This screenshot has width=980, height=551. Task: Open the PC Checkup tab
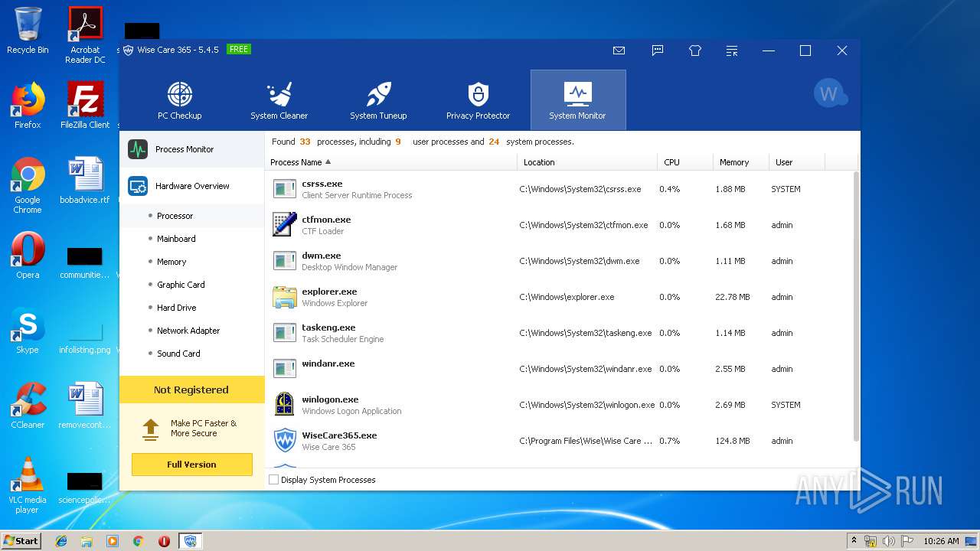point(180,100)
